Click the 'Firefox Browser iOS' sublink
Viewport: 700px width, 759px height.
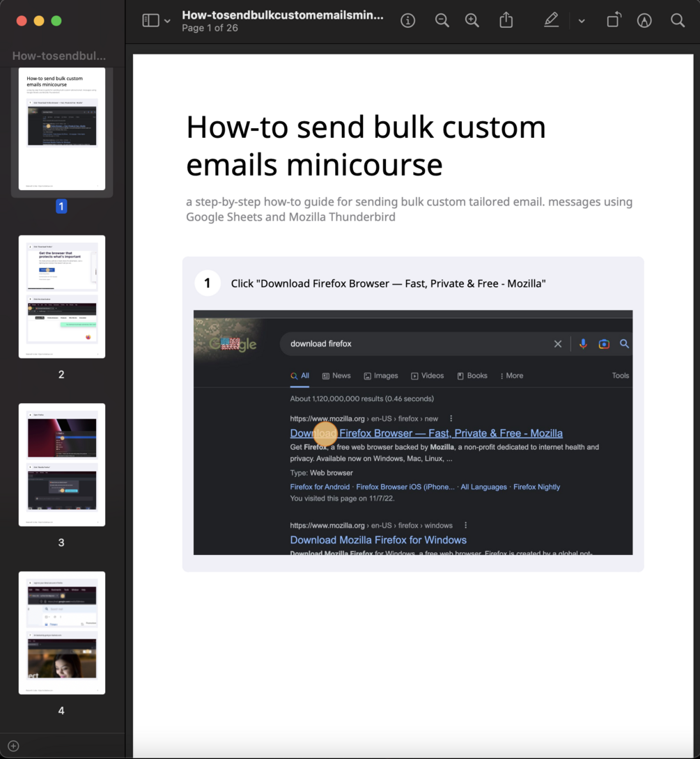coord(405,487)
